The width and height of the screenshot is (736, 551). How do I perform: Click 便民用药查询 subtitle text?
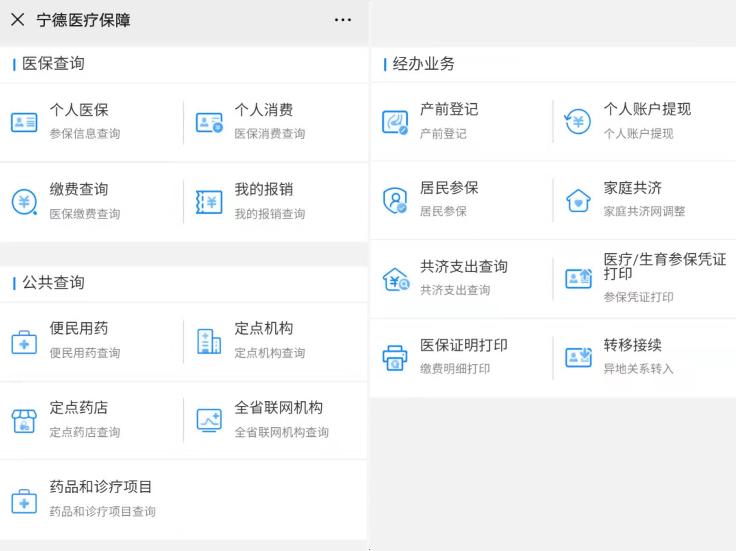[85, 353]
